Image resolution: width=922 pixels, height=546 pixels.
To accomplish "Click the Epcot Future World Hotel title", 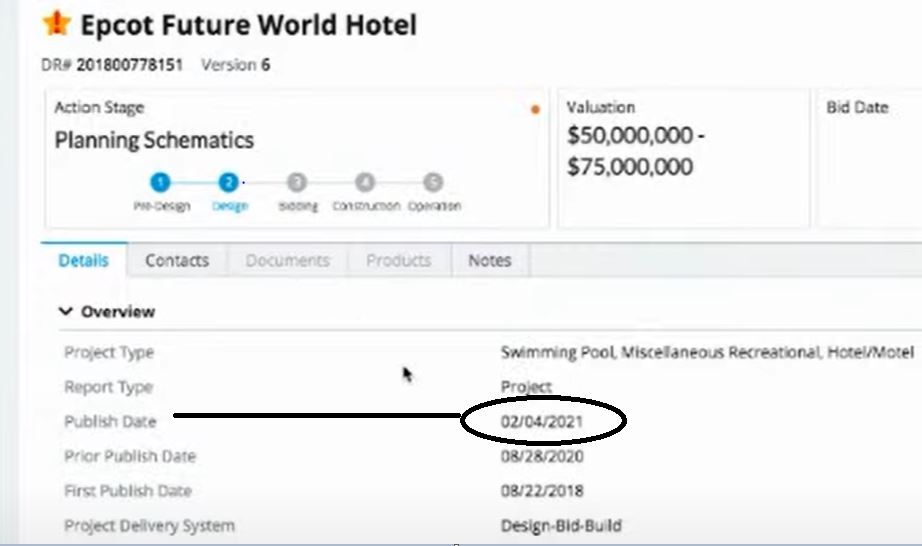I will tap(248, 24).
